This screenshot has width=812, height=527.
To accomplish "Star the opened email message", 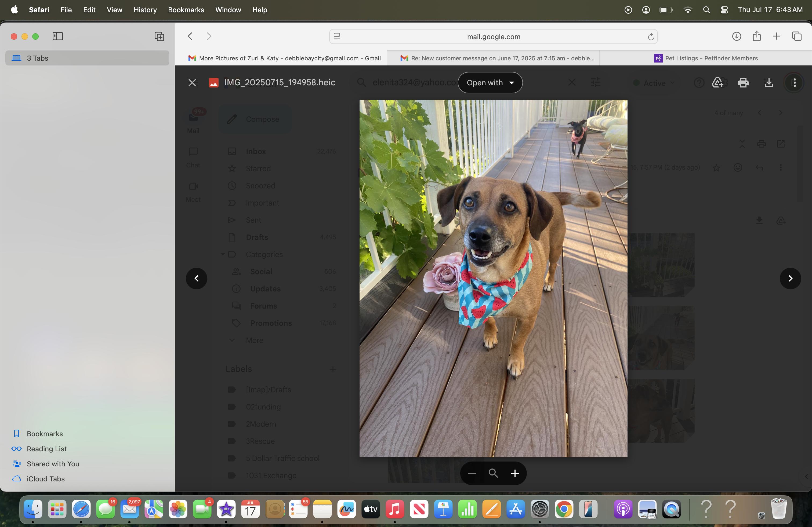I will click(x=717, y=167).
